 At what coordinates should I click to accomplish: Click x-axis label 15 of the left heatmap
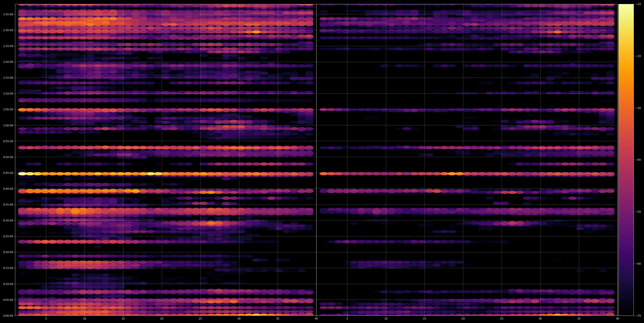click(x=123, y=319)
